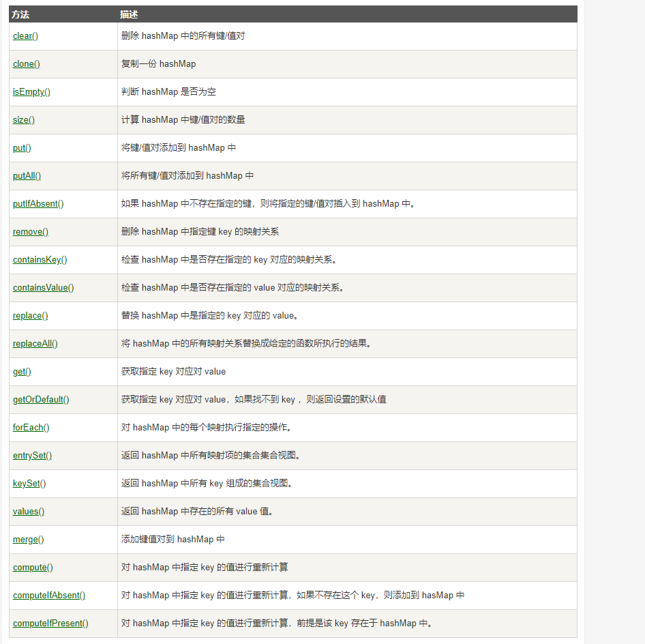Click description '返回 hashMap 中所有 key 组成的集合视图。'
The image size is (645, 644).
click(207, 484)
